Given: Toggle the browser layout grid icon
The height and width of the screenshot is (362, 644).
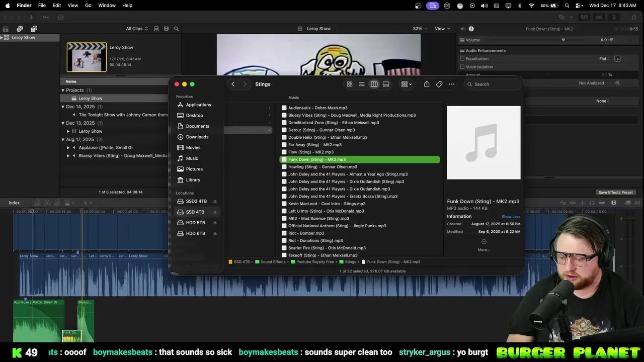Looking at the screenshot, I should (584, 17).
